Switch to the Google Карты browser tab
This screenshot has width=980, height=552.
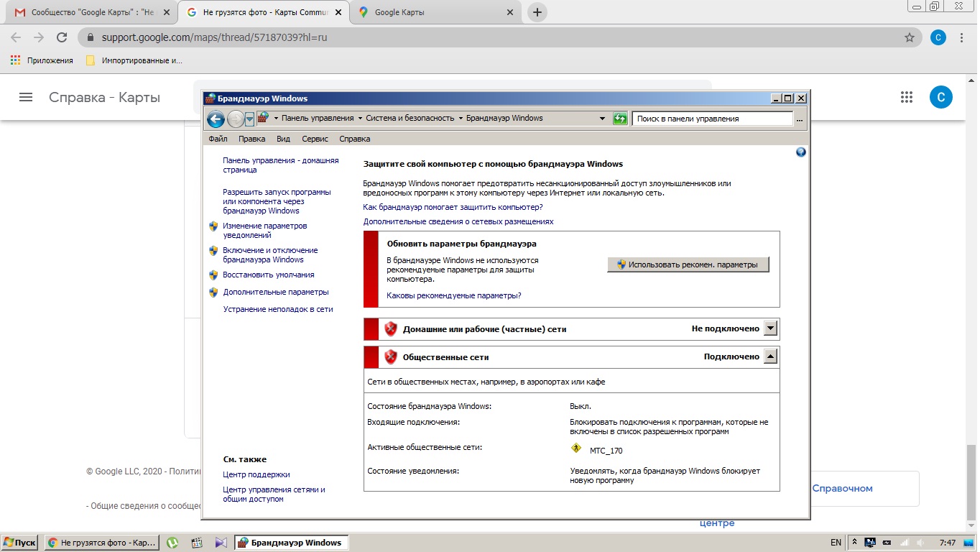[437, 12]
